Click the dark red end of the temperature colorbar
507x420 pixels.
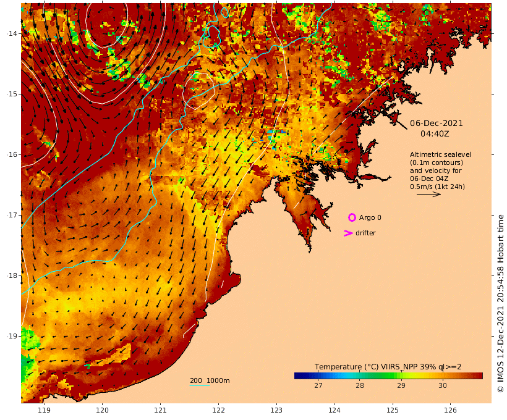478,376
